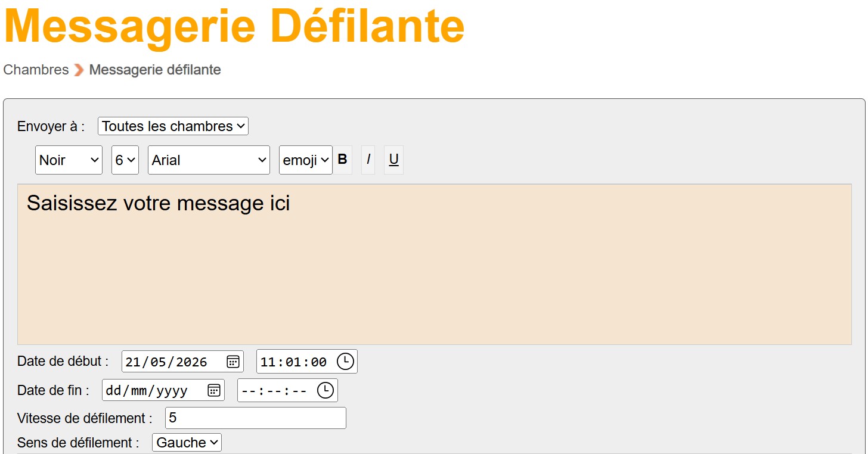Open the Arial font family dropdown
This screenshot has width=868, height=454.
click(209, 160)
